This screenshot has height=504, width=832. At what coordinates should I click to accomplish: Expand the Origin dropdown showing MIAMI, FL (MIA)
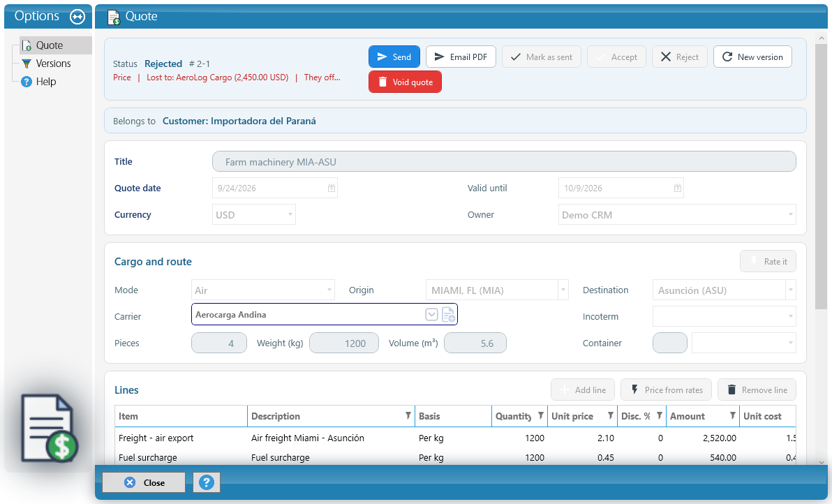[563, 290]
